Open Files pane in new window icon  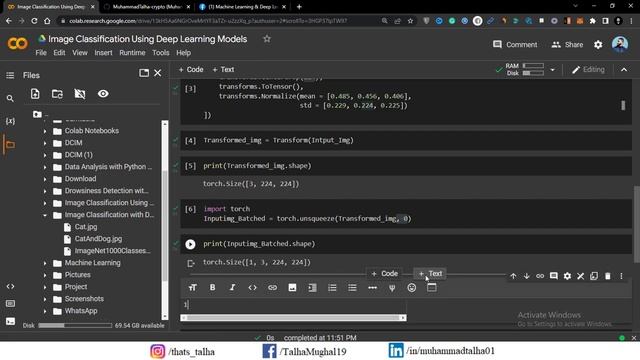click(144, 73)
